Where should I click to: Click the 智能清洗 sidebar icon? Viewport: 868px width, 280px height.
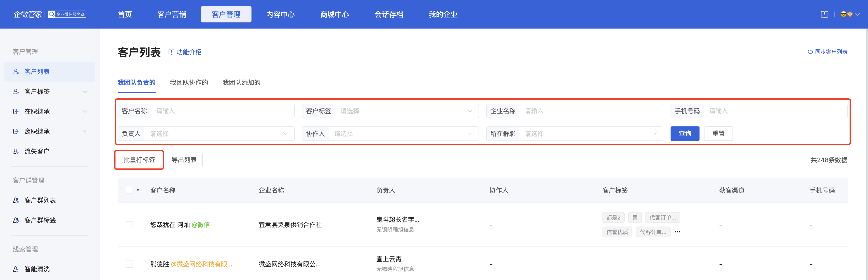(x=16, y=269)
